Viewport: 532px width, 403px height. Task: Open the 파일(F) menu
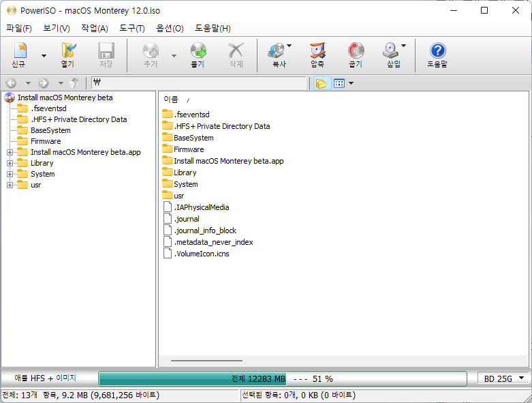point(19,29)
